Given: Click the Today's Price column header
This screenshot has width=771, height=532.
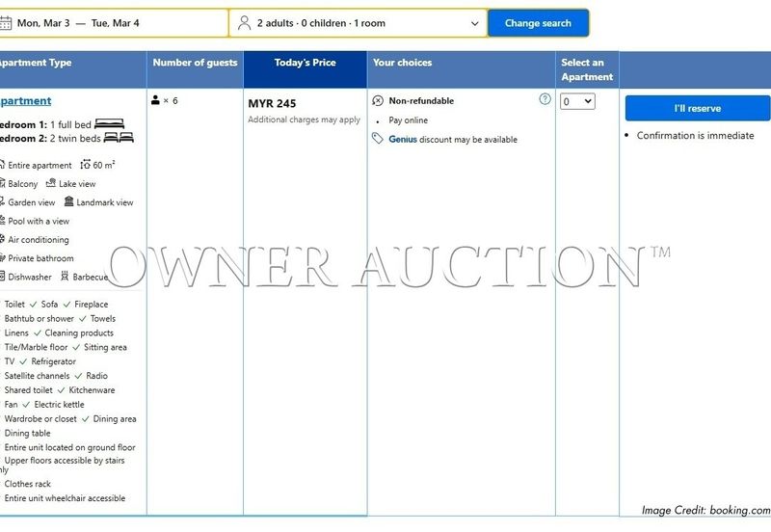Looking at the screenshot, I should tap(305, 63).
